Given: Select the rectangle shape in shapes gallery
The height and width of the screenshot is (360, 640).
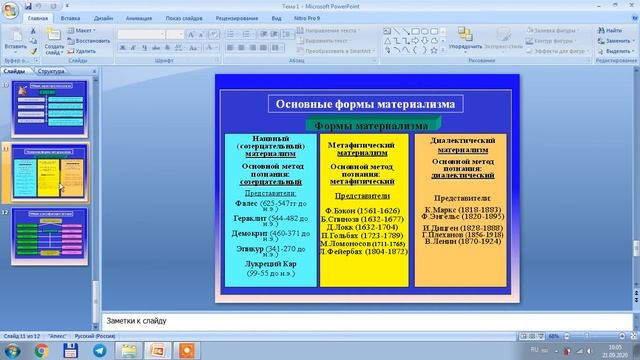Looking at the screenshot, I should pyautogui.click(x=416, y=31).
